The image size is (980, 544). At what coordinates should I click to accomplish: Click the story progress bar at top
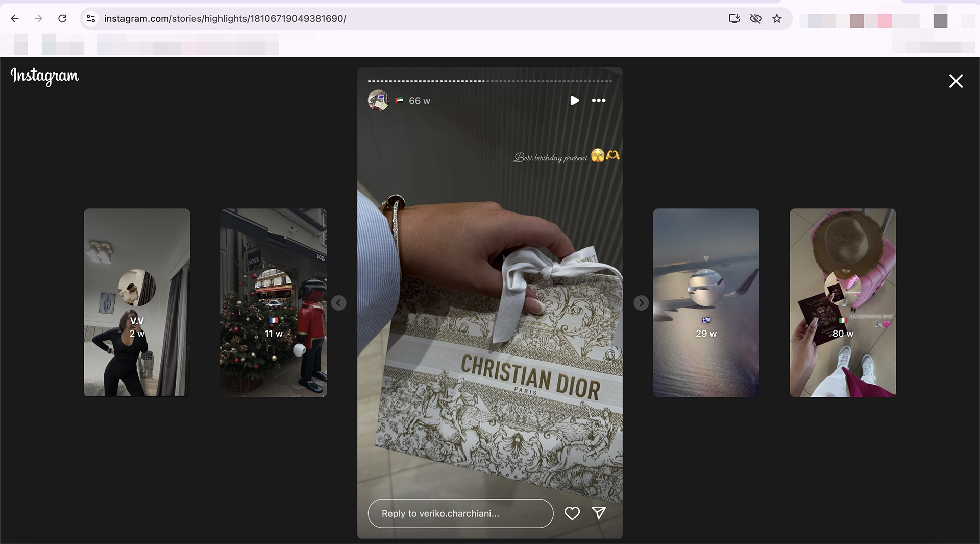[490, 81]
